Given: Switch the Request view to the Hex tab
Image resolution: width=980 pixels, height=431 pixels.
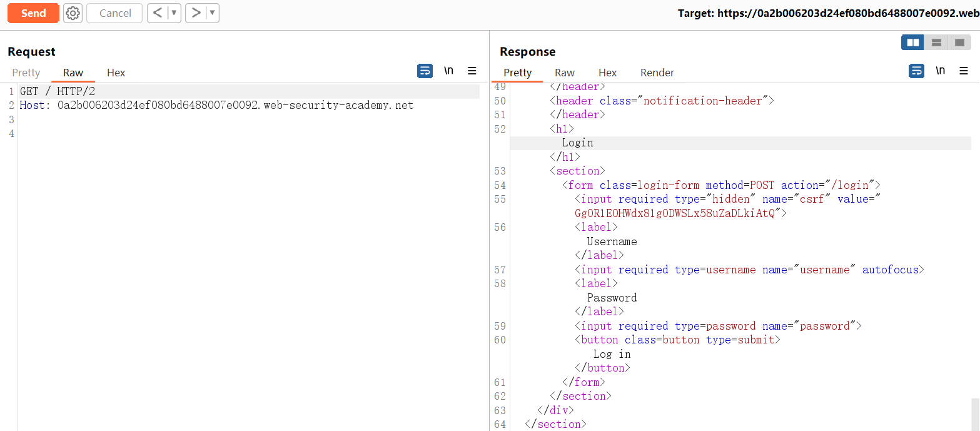Looking at the screenshot, I should coord(116,73).
